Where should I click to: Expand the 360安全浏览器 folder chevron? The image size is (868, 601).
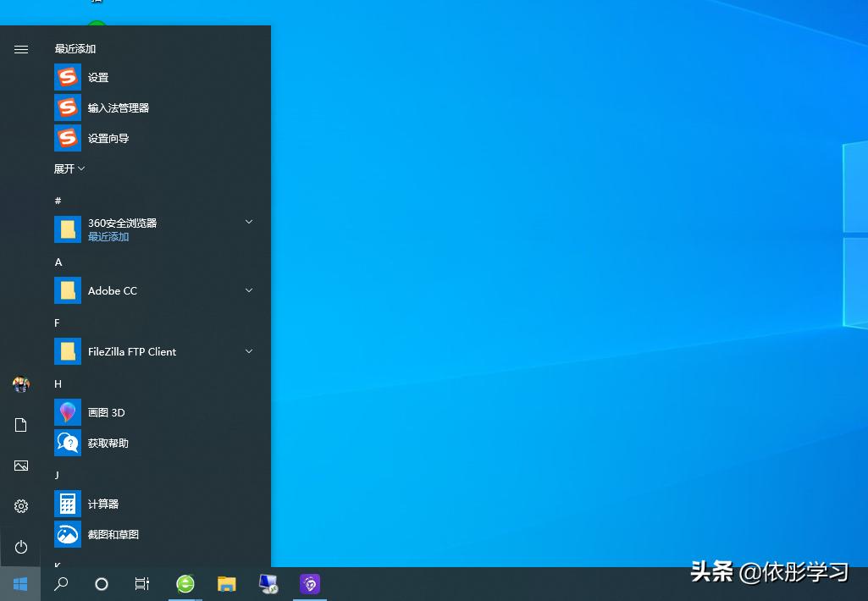click(x=248, y=222)
